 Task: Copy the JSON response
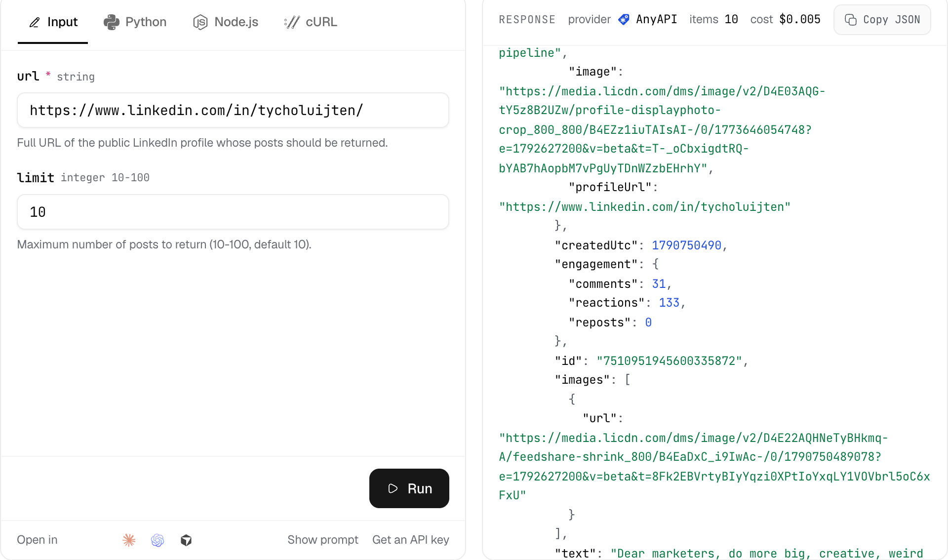pos(882,20)
